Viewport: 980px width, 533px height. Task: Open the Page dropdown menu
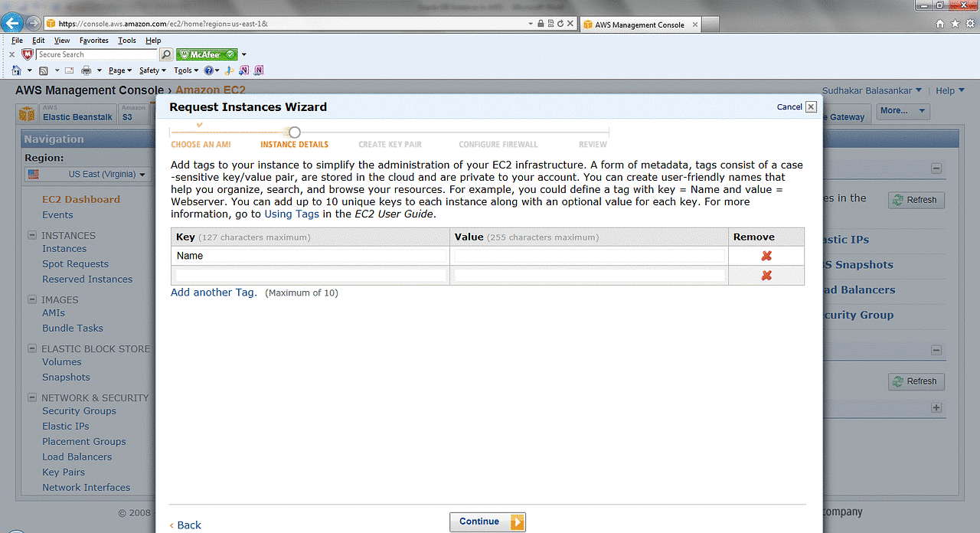tap(119, 70)
